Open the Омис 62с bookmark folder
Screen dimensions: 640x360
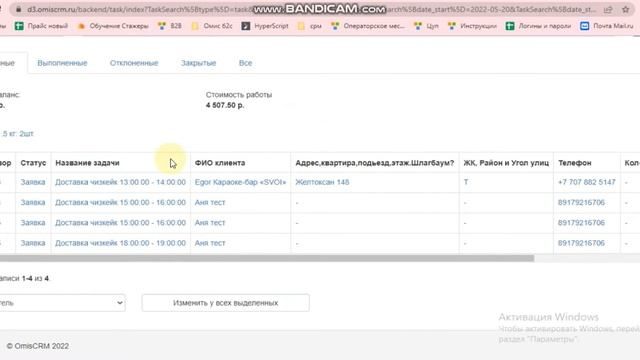click(x=212, y=26)
